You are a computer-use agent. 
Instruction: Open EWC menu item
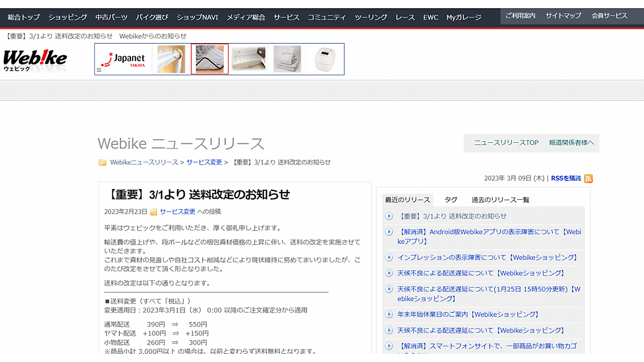coord(431,17)
